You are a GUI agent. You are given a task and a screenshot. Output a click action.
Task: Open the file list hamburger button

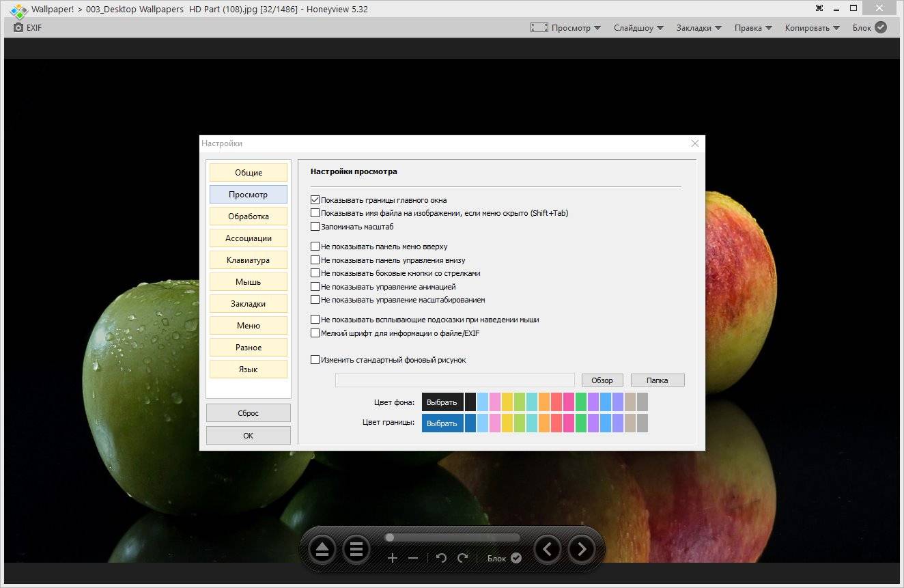(x=356, y=549)
